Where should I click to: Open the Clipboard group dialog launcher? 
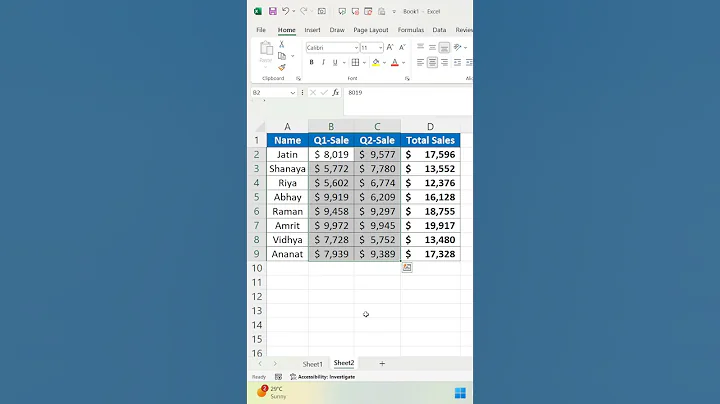(298, 79)
